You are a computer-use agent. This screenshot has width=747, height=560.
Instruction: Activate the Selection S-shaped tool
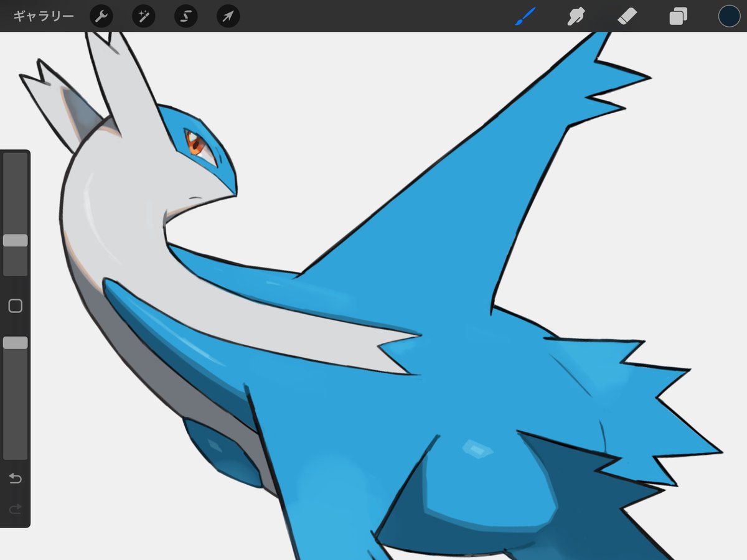tap(186, 16)
